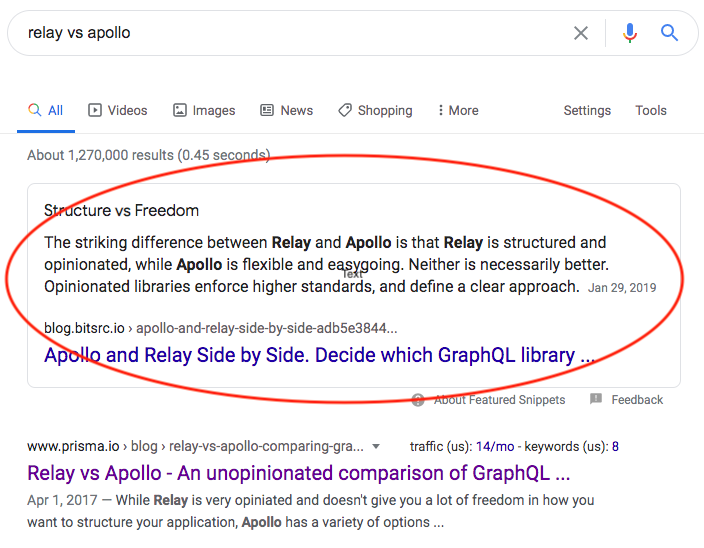Click the question mark icon beside Featured Snippets
704x548 pixels.
click(x=418, y=400)
